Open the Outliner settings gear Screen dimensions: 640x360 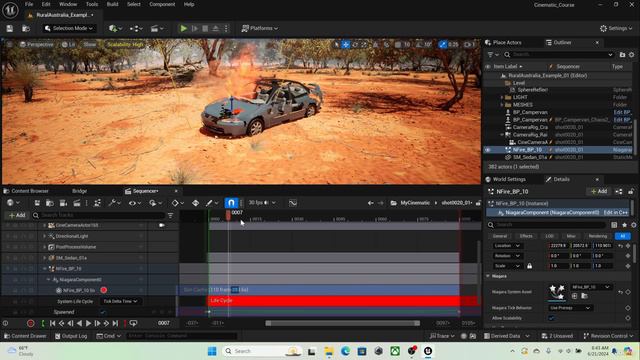(x=632, y=54)
